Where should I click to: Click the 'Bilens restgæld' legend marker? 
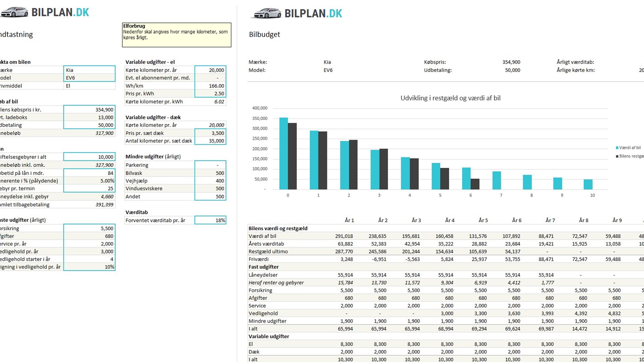(617, 156)
